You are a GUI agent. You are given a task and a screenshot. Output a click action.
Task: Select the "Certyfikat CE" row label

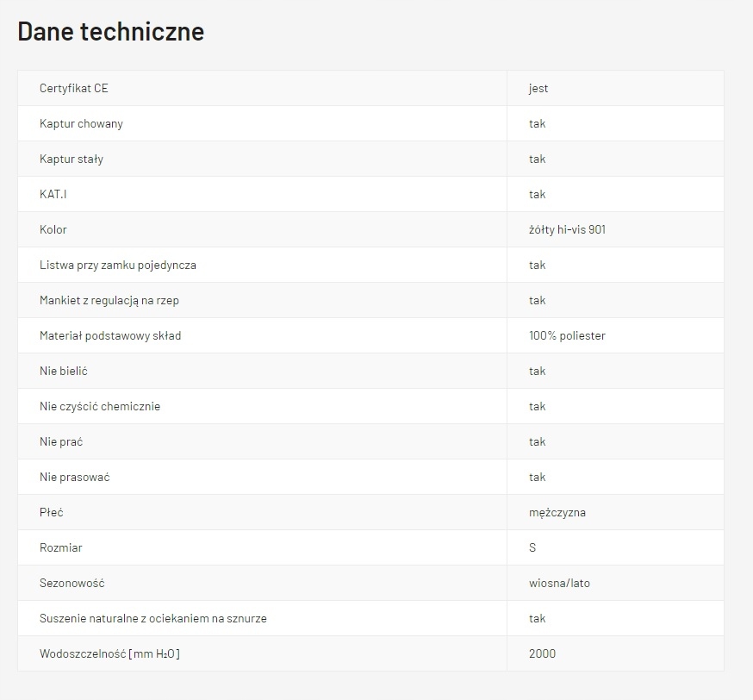[74, 88]
